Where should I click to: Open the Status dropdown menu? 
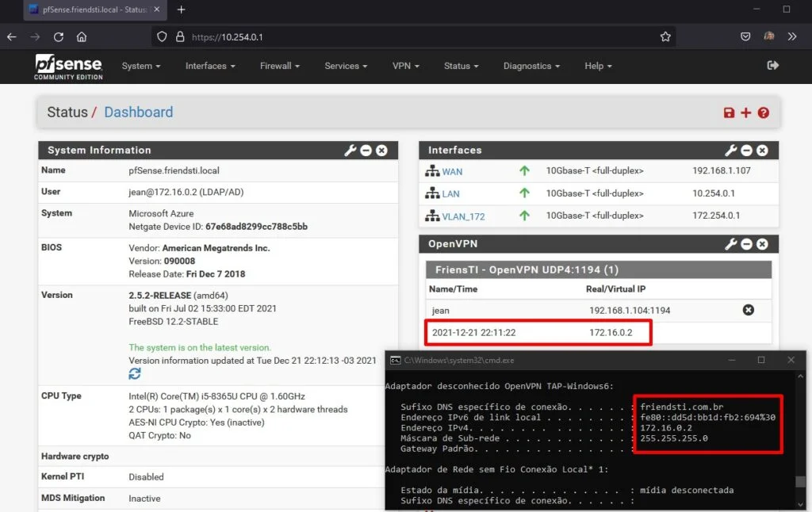461,67
